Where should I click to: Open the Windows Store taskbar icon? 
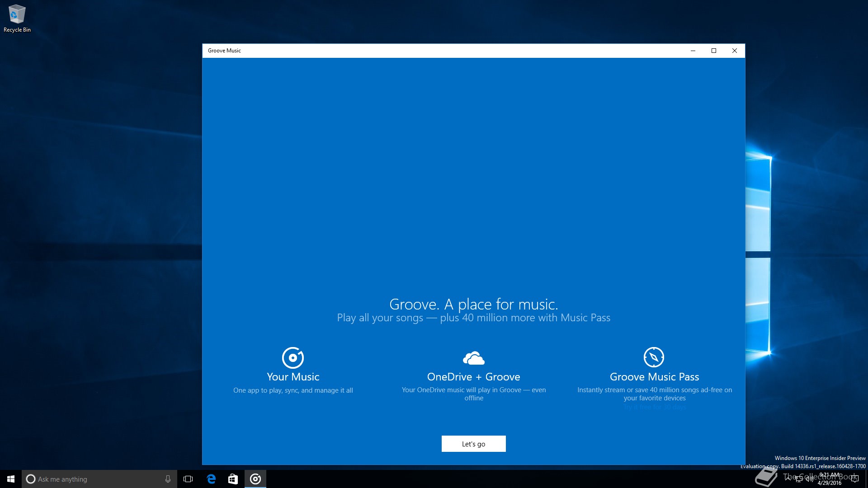[x=233, y=479]
